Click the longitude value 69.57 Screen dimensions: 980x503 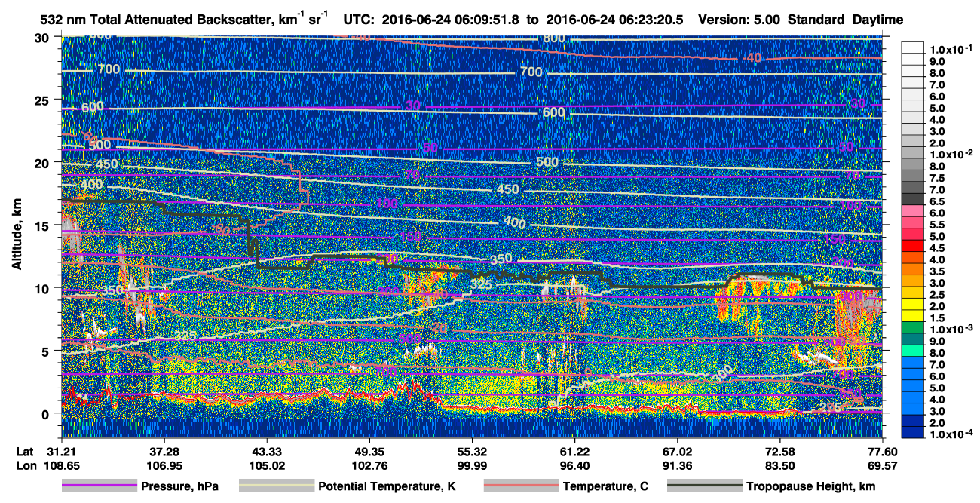point(882,465)
